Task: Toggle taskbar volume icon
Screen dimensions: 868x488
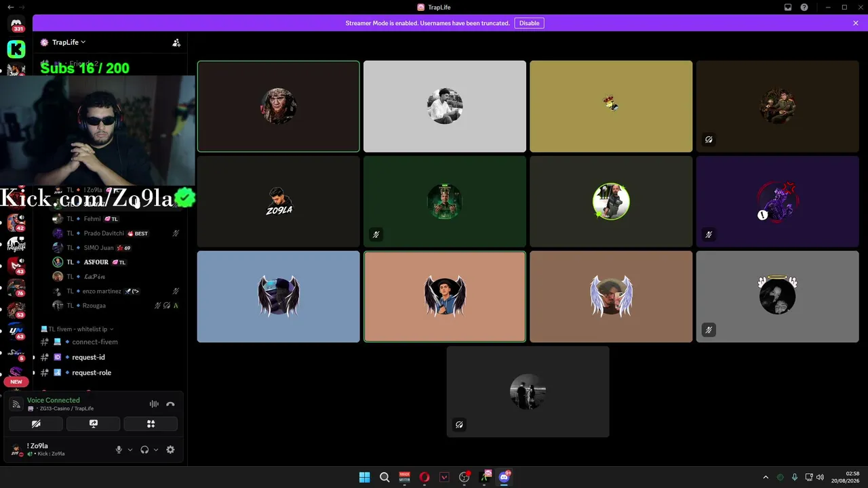Action: pos(821,477)
